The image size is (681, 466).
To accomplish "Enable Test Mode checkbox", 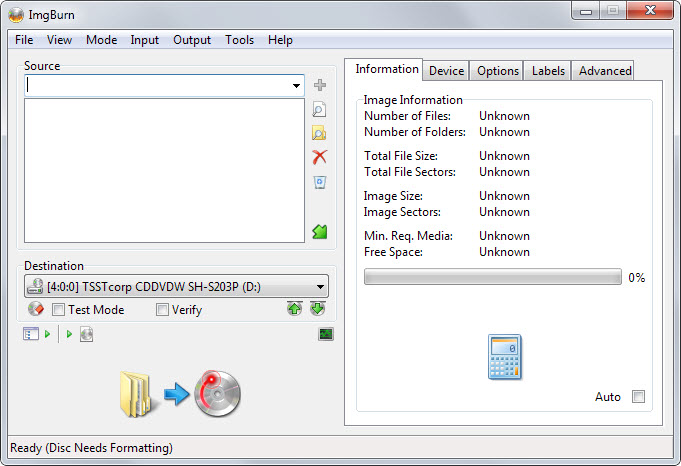I will tap(58, 310).
